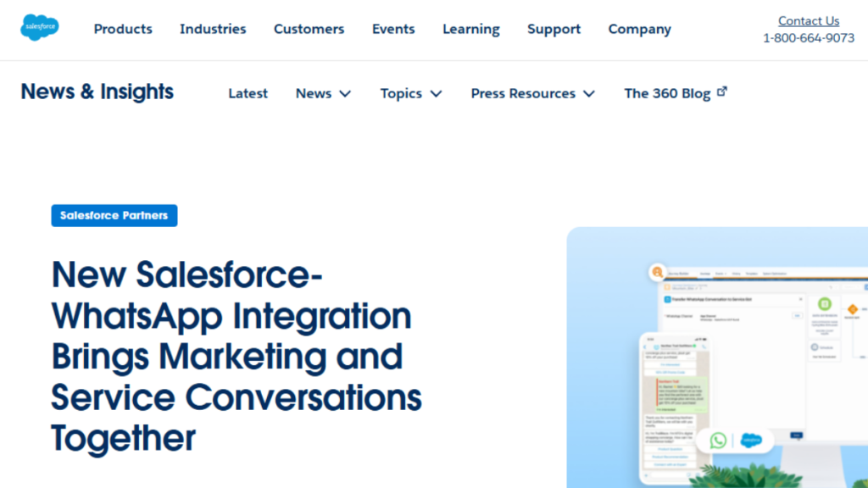Click the Salesforce Partners badge
The image size is (868, 488).
(x=114, y=215)
